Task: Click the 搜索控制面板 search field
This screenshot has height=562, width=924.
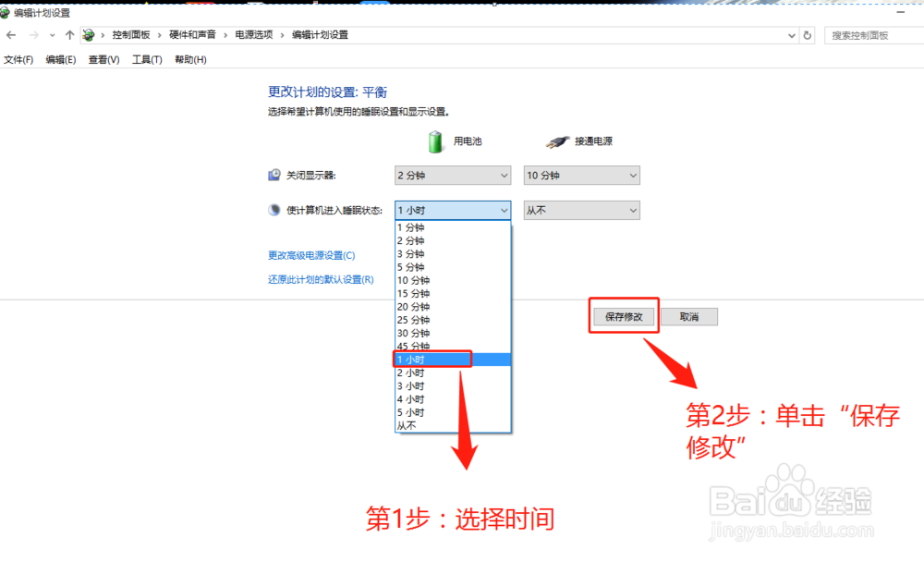Action: [x=872, y=34]
